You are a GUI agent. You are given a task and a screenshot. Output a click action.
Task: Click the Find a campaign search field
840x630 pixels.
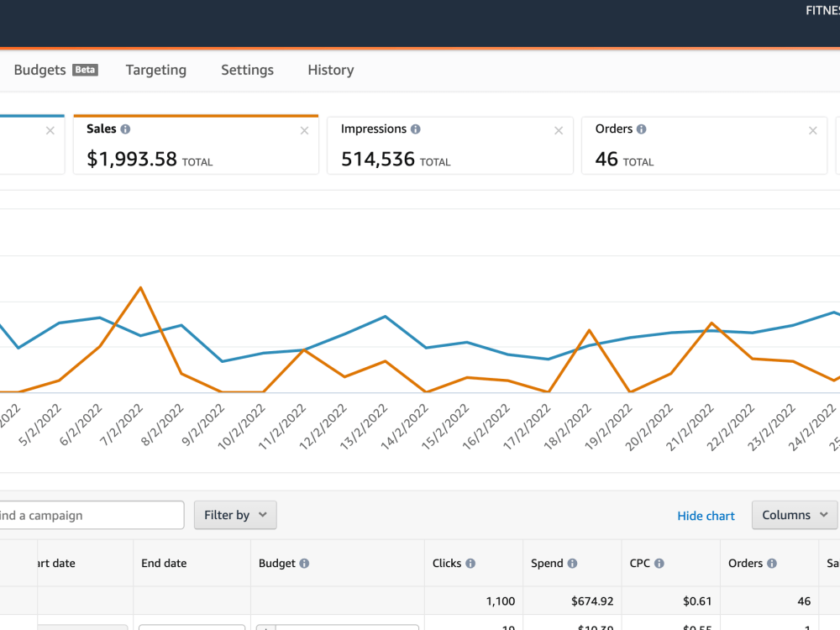(91, 516)
